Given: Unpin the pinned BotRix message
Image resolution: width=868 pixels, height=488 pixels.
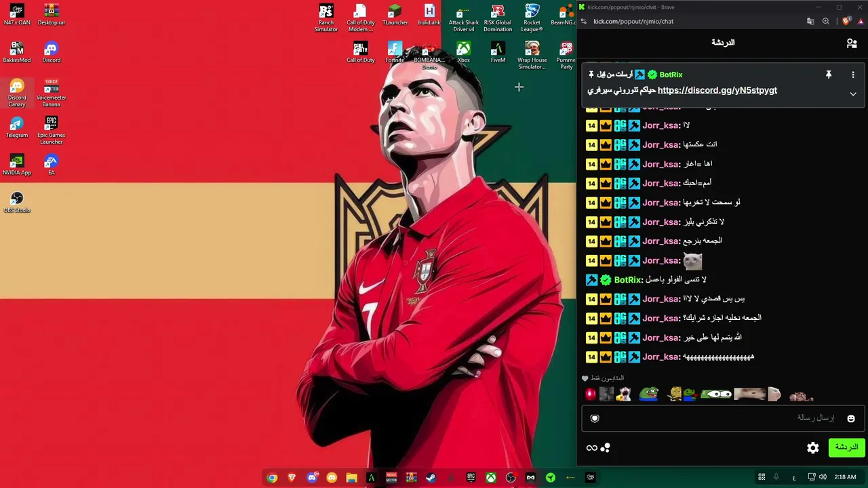Looking at the screenshot, I should [828, 75].
